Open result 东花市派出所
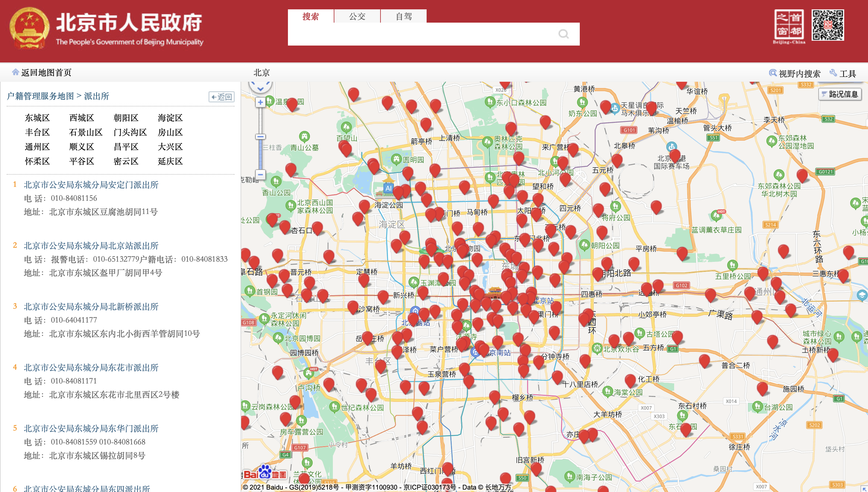868x492 pixels. [x=91, y=367]
